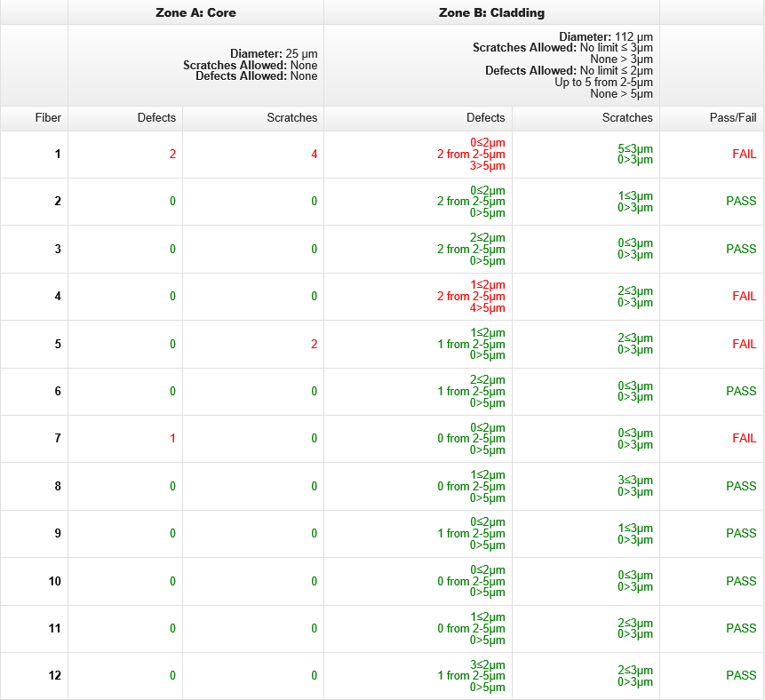Click the FAIL result for Fiber 1

744,154
